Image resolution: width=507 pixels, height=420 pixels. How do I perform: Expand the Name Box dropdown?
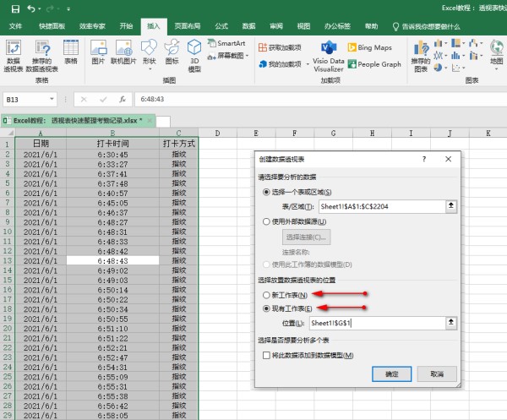[52, 99]
